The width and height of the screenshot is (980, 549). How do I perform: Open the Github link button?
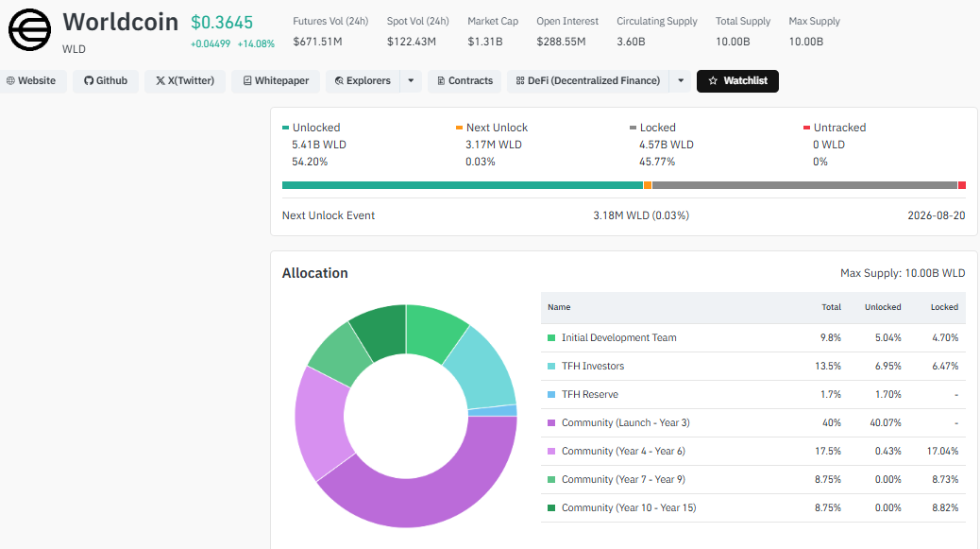point(106,80)
